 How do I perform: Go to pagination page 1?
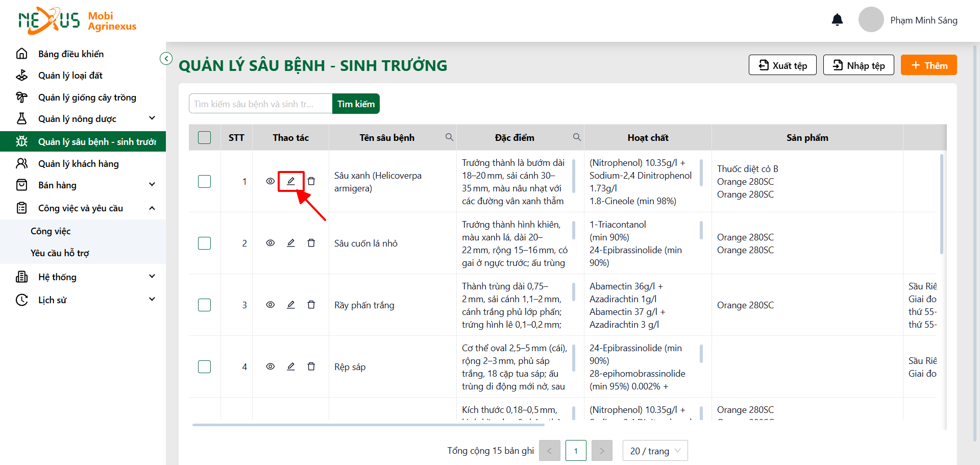576,451
